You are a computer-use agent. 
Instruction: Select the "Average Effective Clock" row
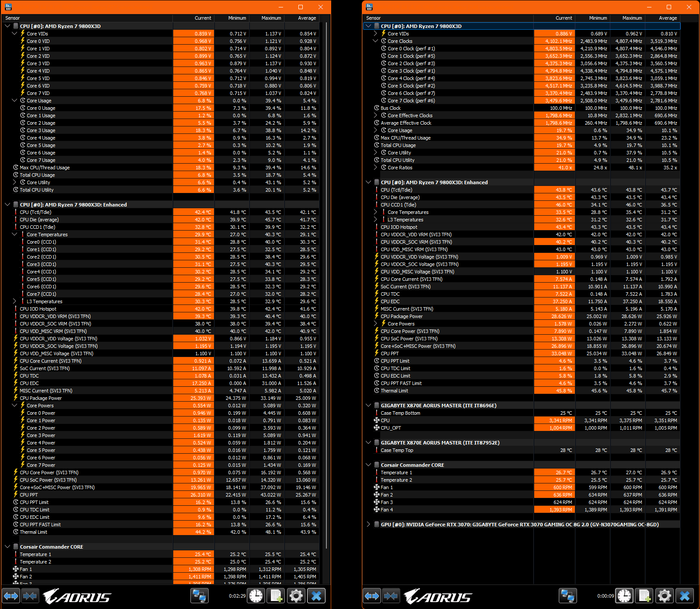coord(522,123)
